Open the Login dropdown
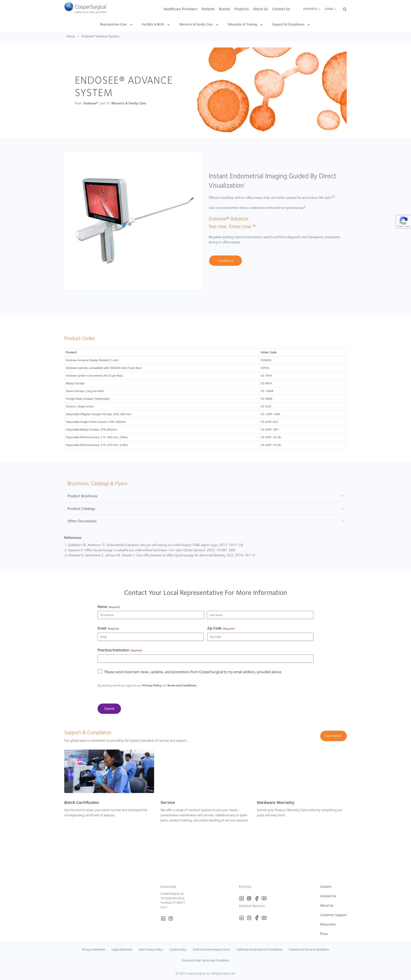 coord(330,9)
